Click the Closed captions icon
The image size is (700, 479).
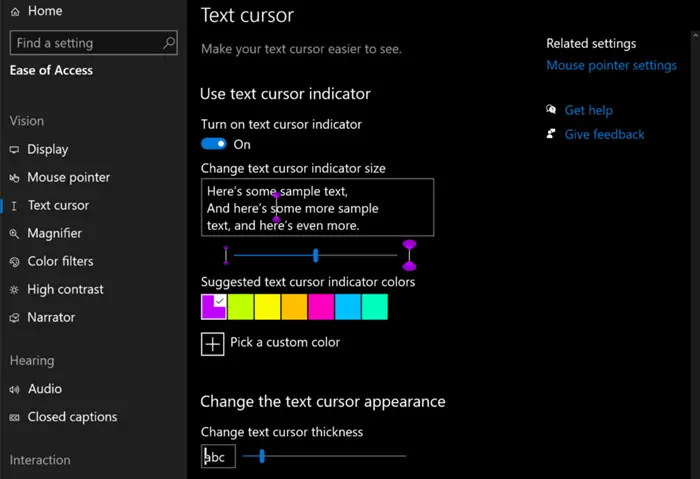(14, 417)
